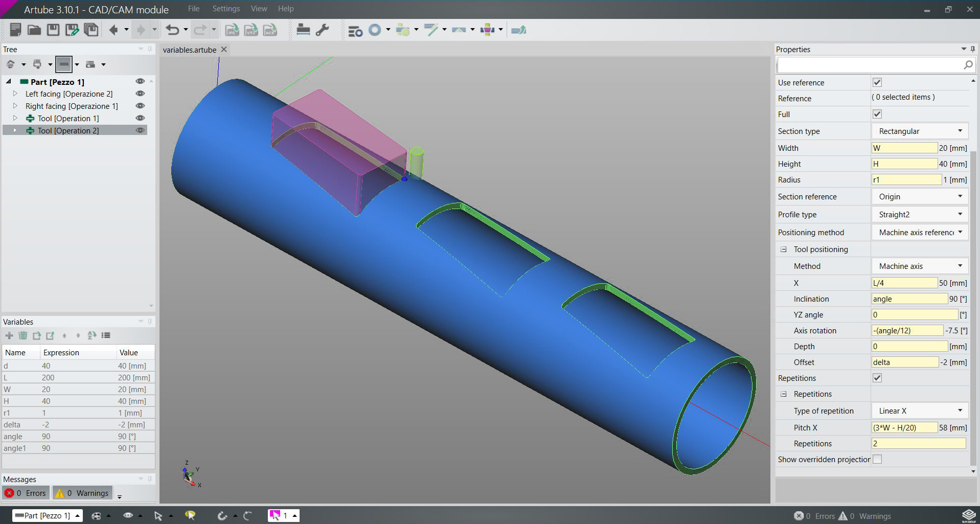
Task: Click the Pitch X expression field
Action: 904,428
